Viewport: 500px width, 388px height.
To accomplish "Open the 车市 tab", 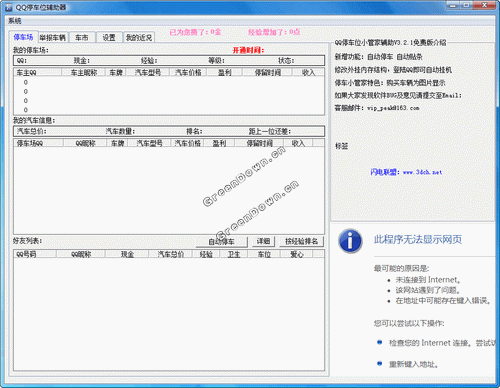I will pos(82,38).
